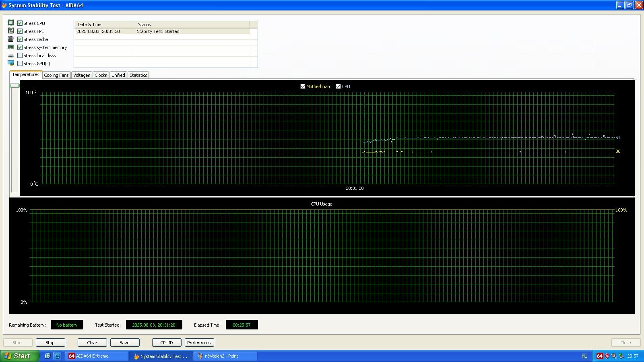The image size is (644, 362).
Task: Switch to névtelen2 - Paint taskbar window
Action: tap(225, 356)
